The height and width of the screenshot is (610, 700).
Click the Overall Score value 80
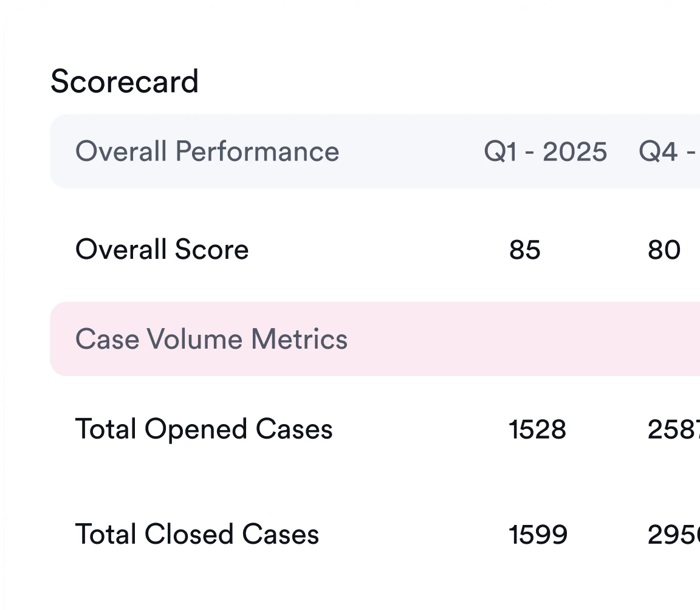pos(664,250)
